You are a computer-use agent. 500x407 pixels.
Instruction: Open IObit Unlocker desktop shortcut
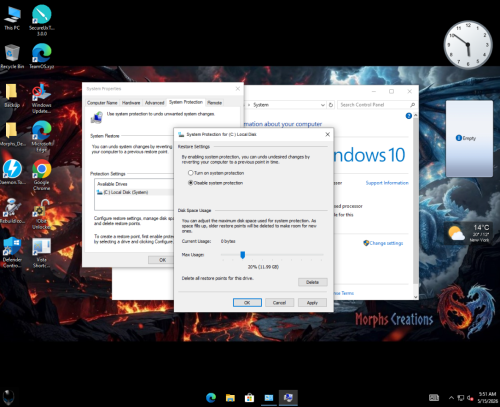(x=42, y=214)
